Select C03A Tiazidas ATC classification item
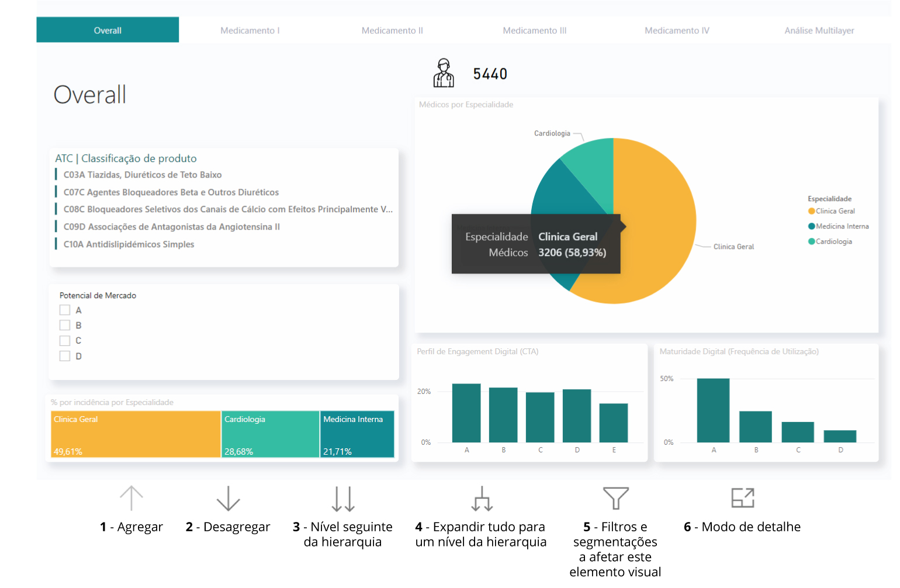900x588 pixels. pos(143,175)
